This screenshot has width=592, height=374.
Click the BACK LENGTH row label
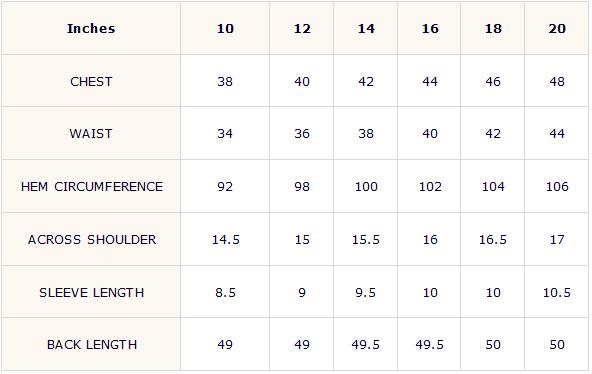[92, 345]
